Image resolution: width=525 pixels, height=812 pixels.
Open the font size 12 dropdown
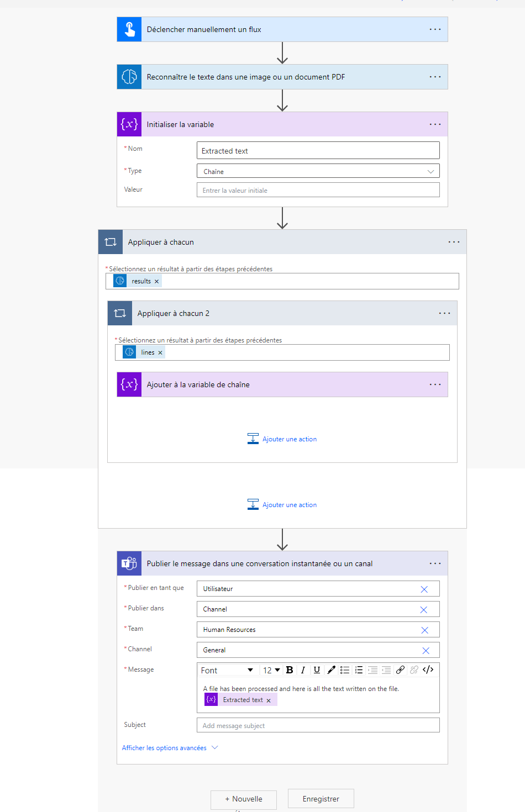point(271,670)
